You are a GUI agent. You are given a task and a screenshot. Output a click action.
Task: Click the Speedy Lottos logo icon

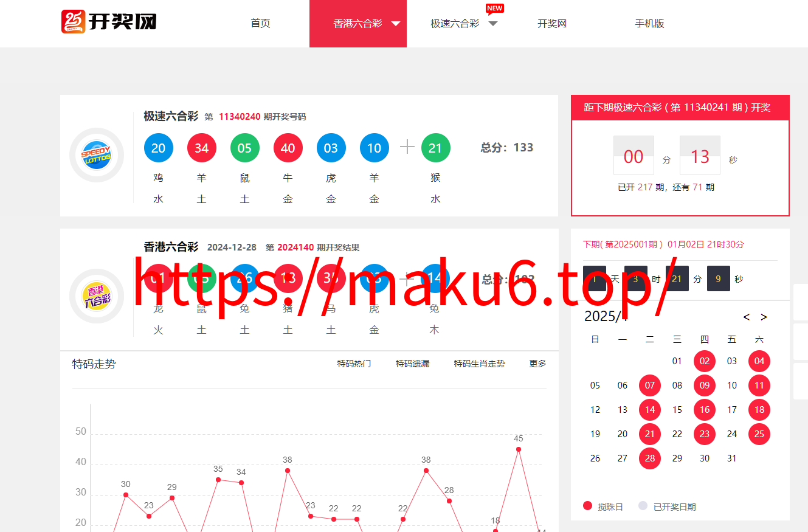click(x=97, y=155)
